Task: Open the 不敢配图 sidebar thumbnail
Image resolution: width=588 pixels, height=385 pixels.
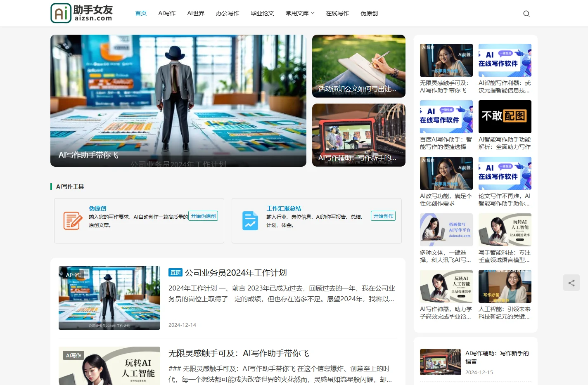Action: click(x=505, y=117)
